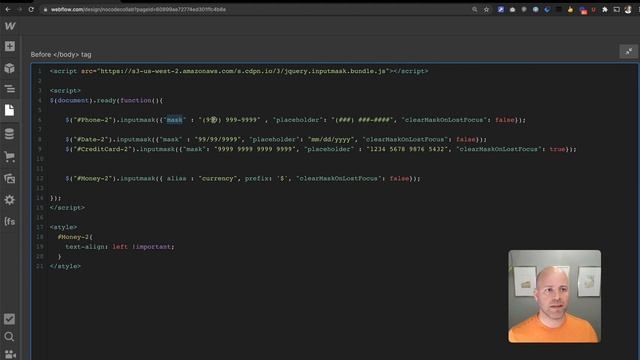Click the "99/99/9999" mask value
This screenshot has width=640, height=360.
(x=218, y=139)
